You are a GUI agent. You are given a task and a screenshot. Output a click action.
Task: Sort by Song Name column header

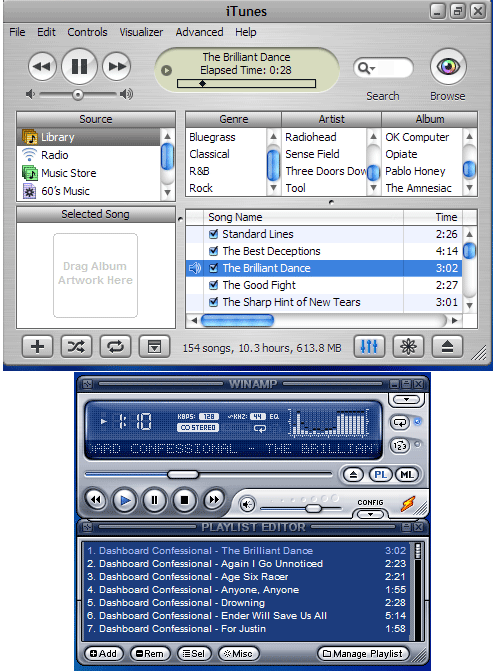point(304,217)
